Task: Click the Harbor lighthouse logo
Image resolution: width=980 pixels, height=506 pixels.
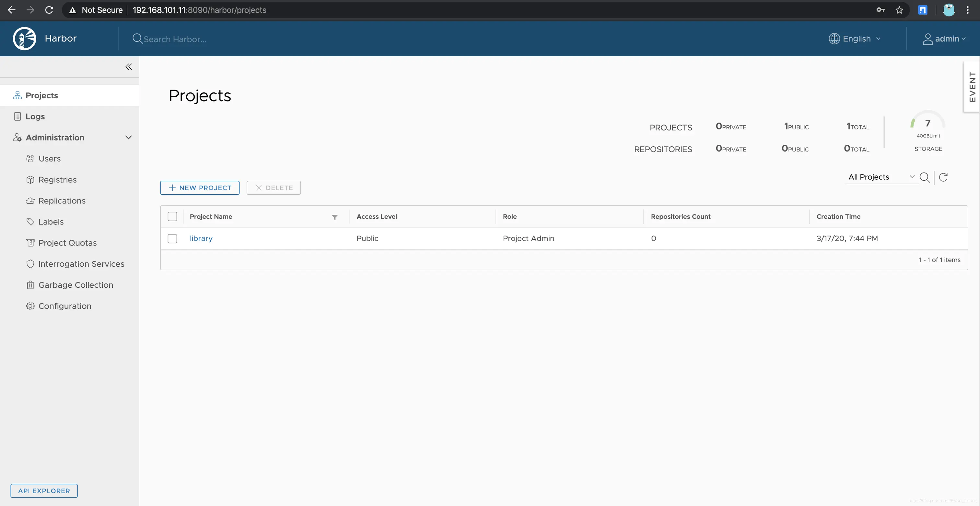Action: click(x=24, y=39)
